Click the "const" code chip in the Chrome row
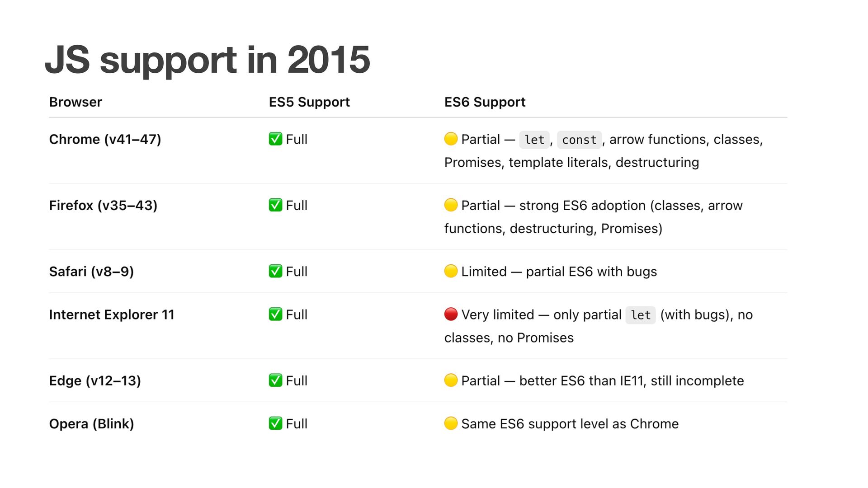 tap(579, 140)
